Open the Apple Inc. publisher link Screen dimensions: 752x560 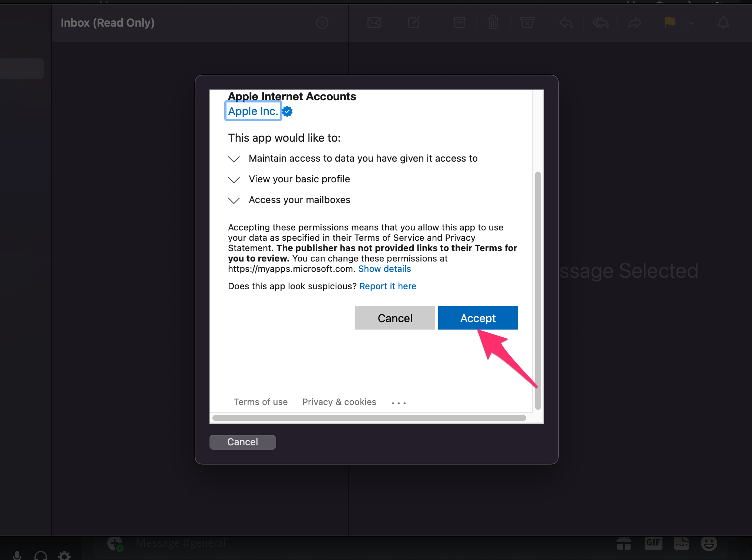click(x=253, y=111)
